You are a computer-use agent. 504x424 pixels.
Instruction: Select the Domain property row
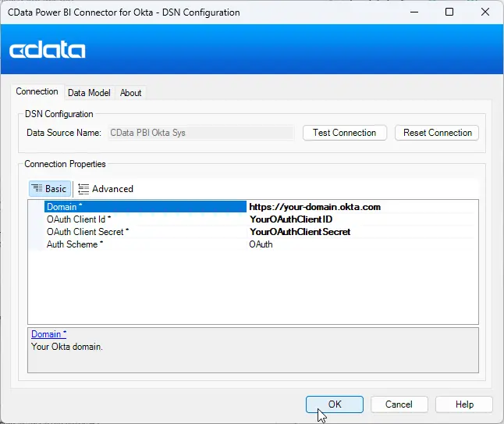click(144, 207)
